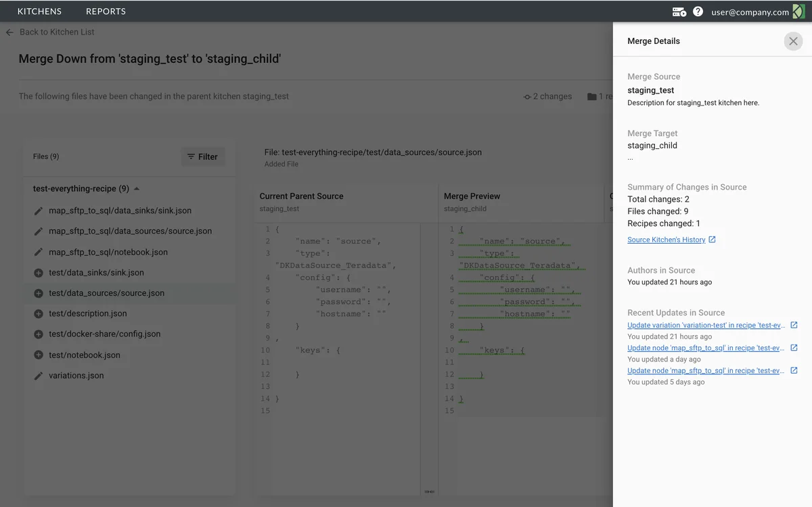The height and width of the screenshot is (507, 812).
Task: Open the KITCHENS menu
Action: [39, 12]
